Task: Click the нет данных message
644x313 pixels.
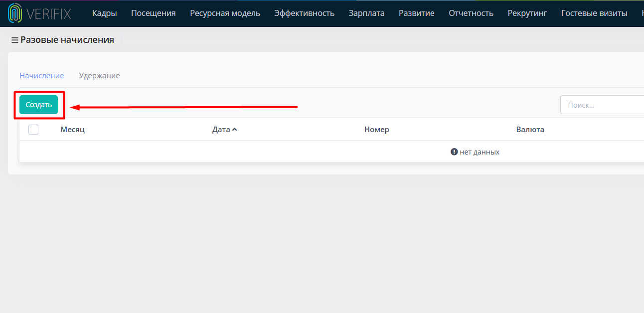Action: coord(475,152)
